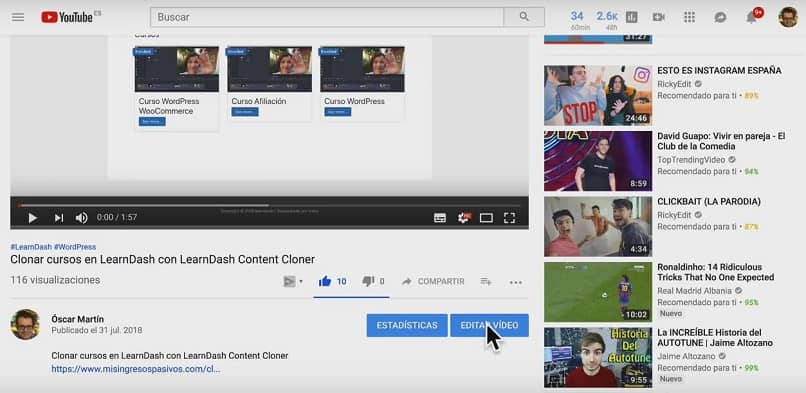Open the #LearnDash hashtag
This screenshot has width=806, height=393.
coord(31,247)
